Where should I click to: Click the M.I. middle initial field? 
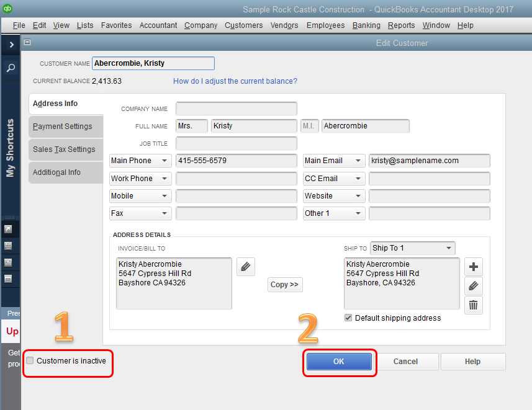(x=309, y=126)
